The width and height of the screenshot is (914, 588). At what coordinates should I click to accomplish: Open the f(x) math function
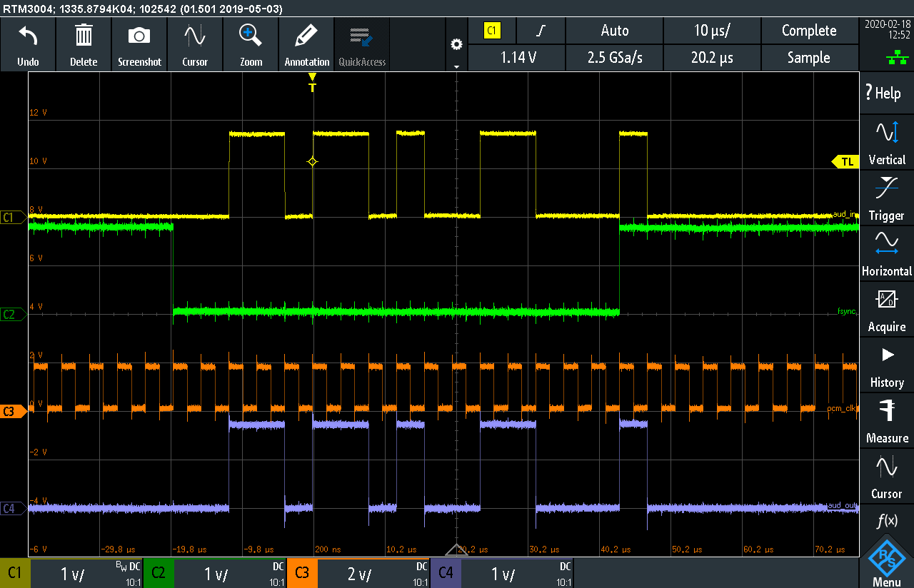[886, 519]
